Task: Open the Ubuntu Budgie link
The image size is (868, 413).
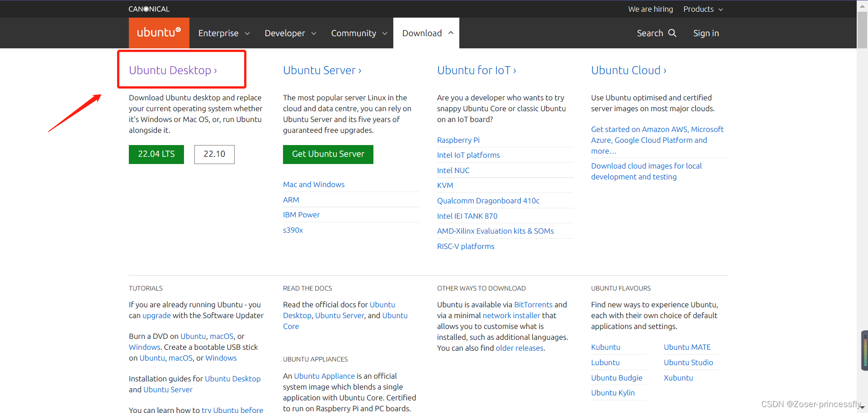Action: 617,378
